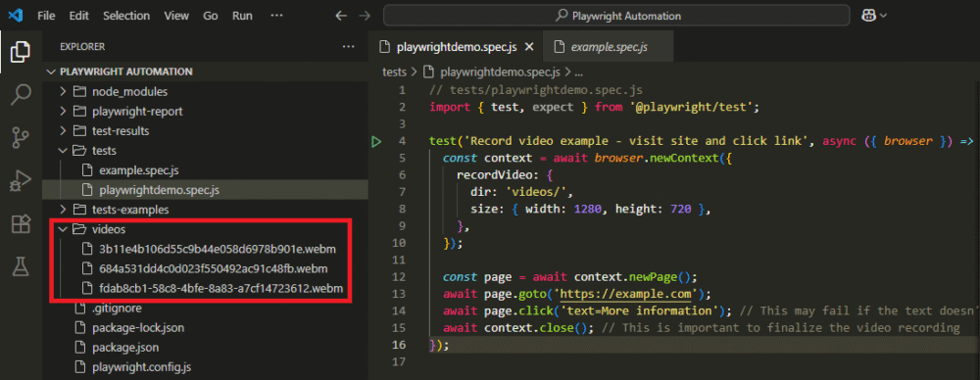Open the Selection menu
The height and width of the screenshot is (380, 980).
[x=126, y=16]
